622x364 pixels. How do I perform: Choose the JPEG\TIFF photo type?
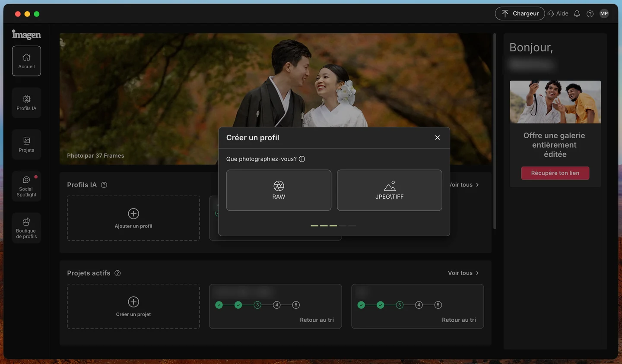[389, 190]
